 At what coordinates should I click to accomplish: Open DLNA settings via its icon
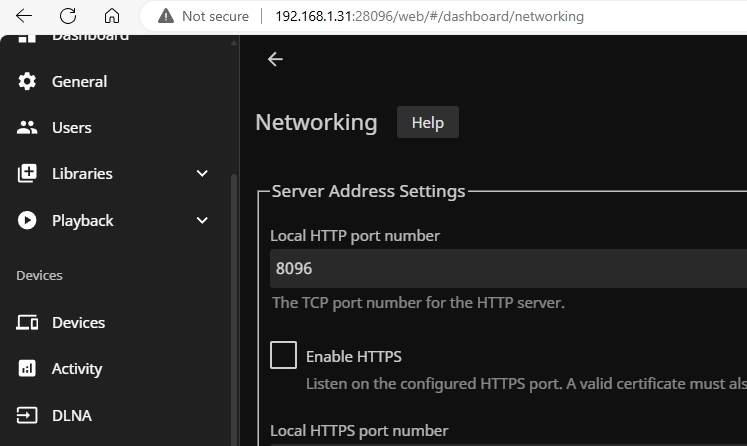click(x=28, y=414)
